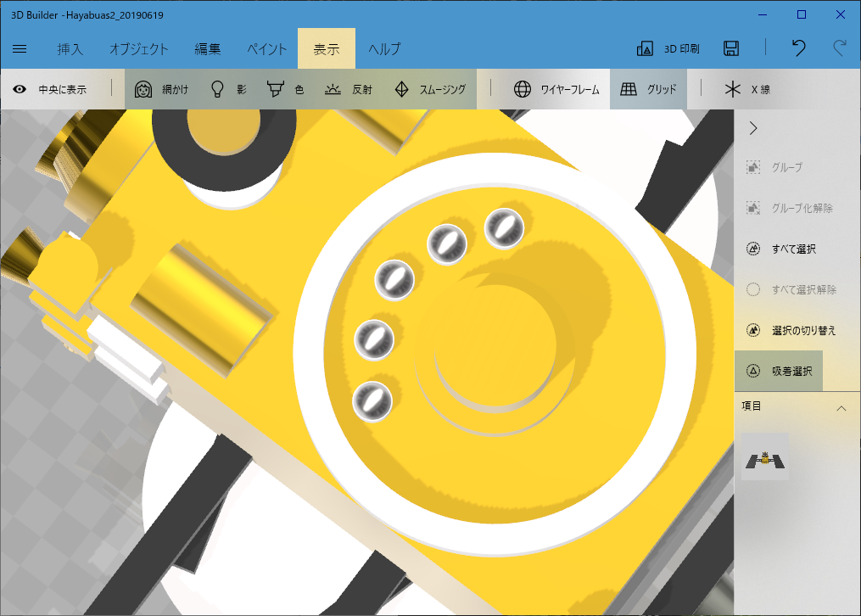
Task: Open the ヘルプ tab
Action: click(x=384, y=49)
